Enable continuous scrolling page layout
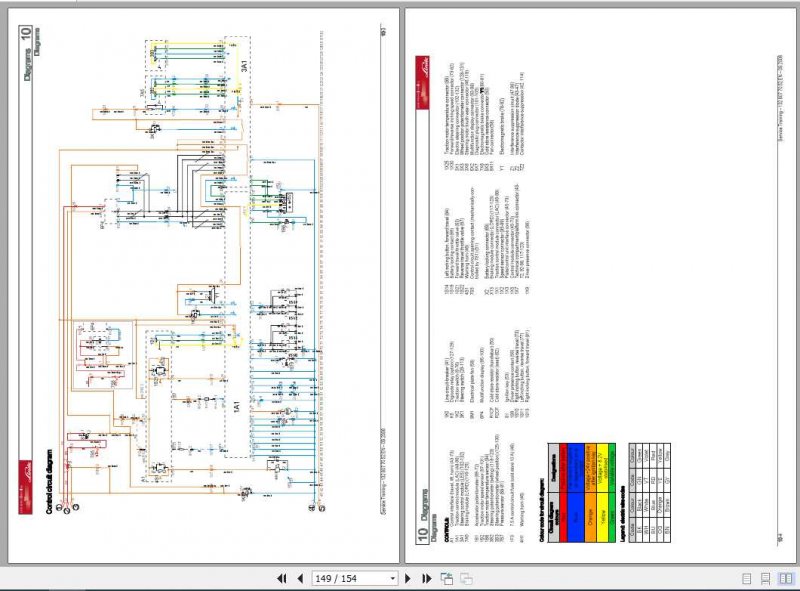This screenshot has width=800, height=591. (764, 578)
